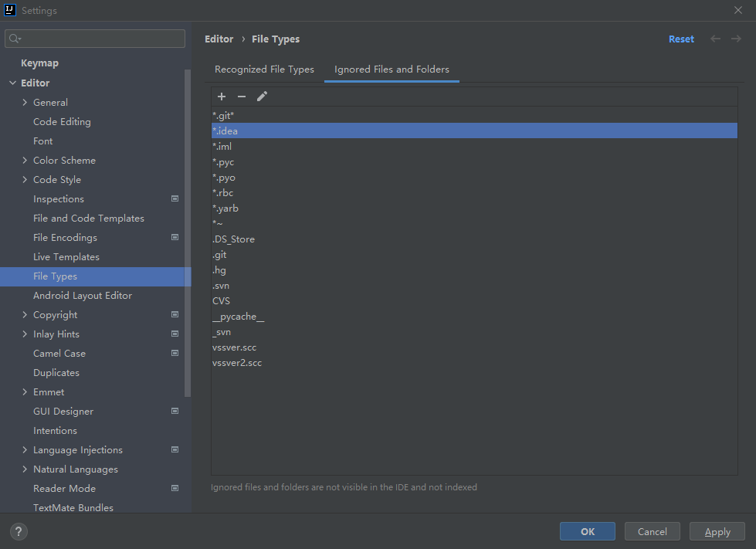Select the *.pyc ignored entry
The image size is (756, 549).
(224, 162)
